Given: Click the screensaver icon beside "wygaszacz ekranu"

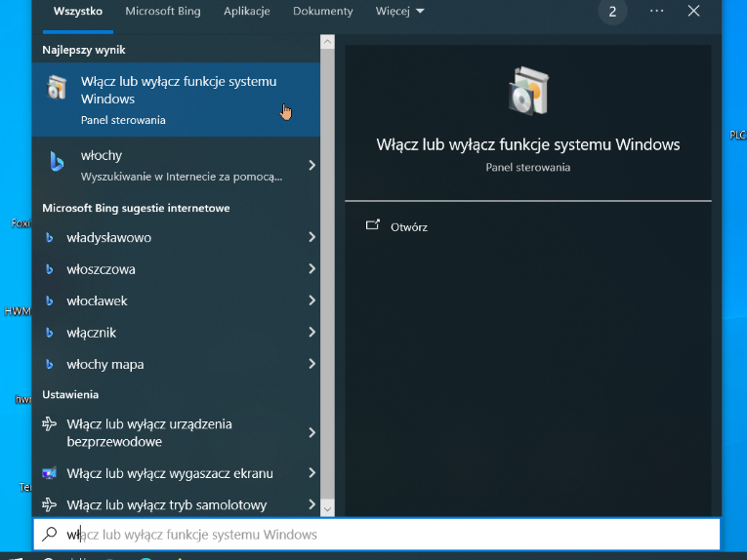Looking at the screenshot, I should pos(50,474).
